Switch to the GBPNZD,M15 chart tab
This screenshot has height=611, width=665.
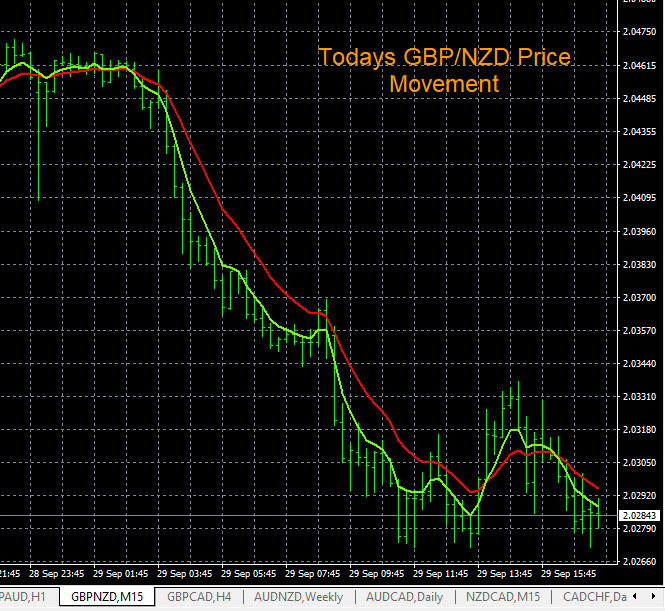pos(106,597)
